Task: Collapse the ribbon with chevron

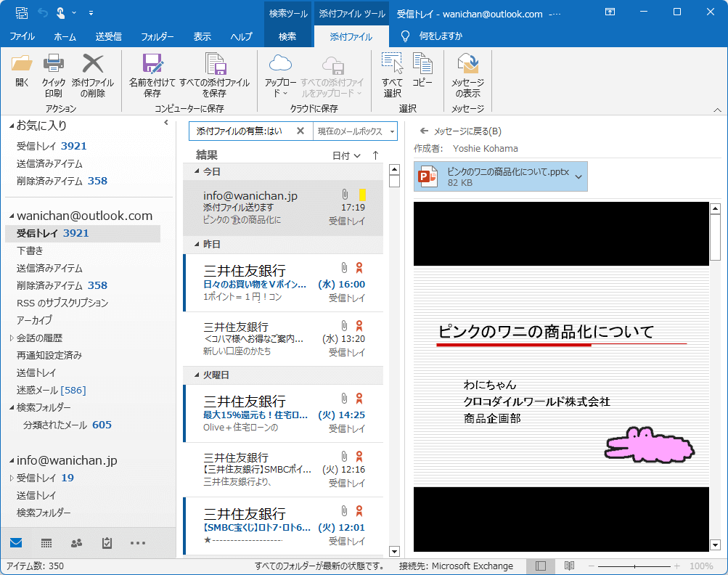Action: (717, 110)
